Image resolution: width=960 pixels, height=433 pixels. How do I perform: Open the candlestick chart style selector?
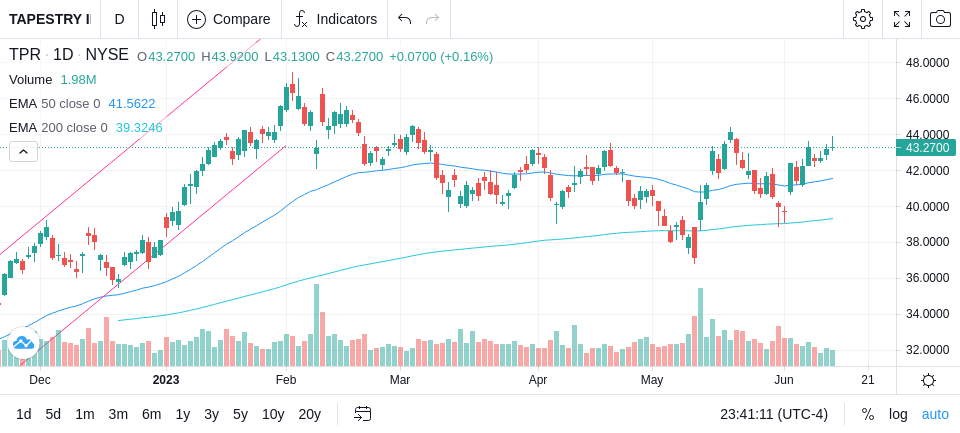click(158, 19)
